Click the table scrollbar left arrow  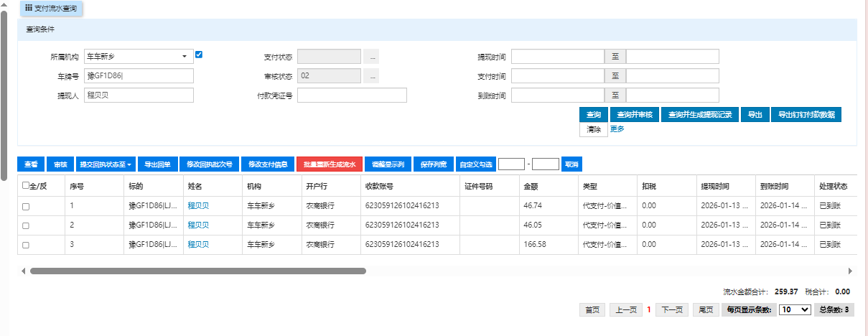tap(23, 271)
